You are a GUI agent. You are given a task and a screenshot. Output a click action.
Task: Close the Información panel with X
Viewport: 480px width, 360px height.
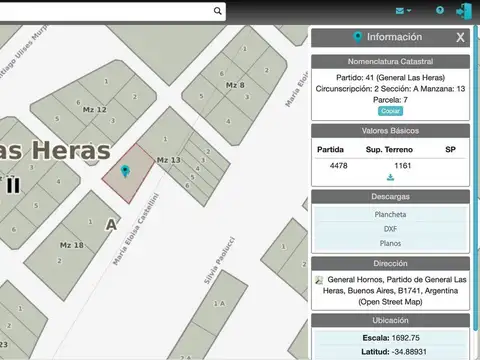[x=460, y=37]
